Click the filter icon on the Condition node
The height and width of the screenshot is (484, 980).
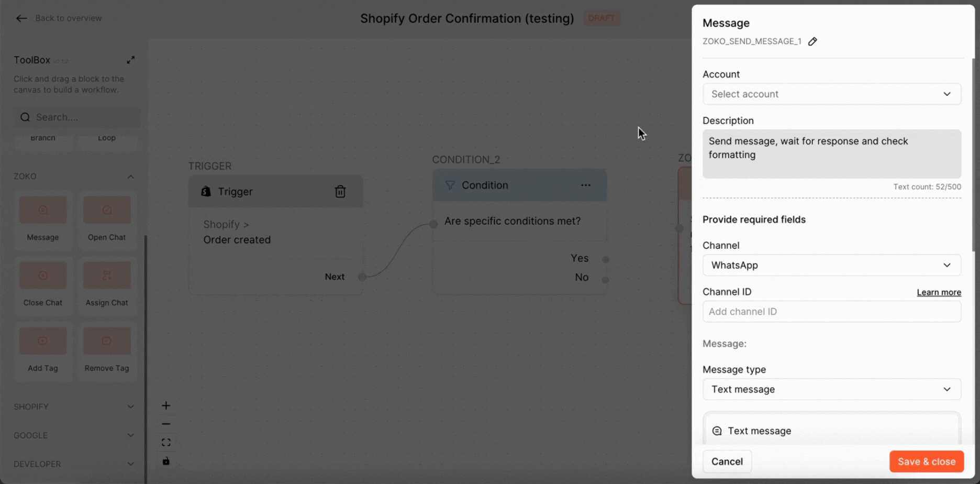click(x=450, y=185)
